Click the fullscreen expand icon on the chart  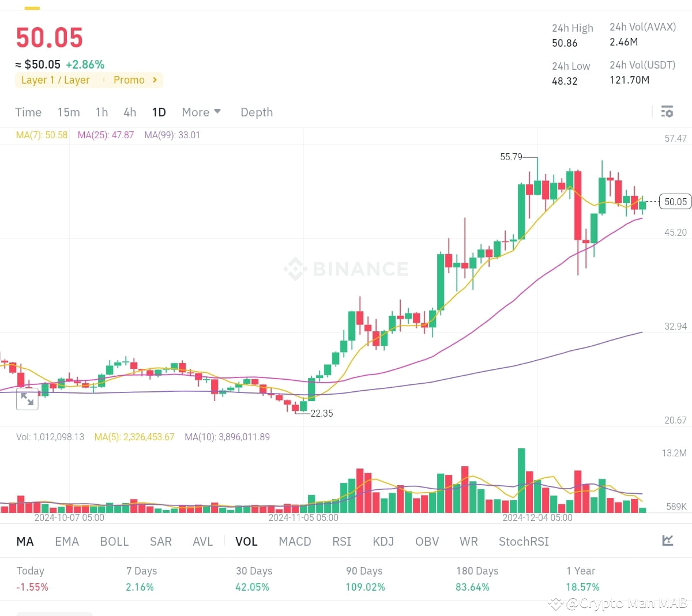(x=27, y=399)
